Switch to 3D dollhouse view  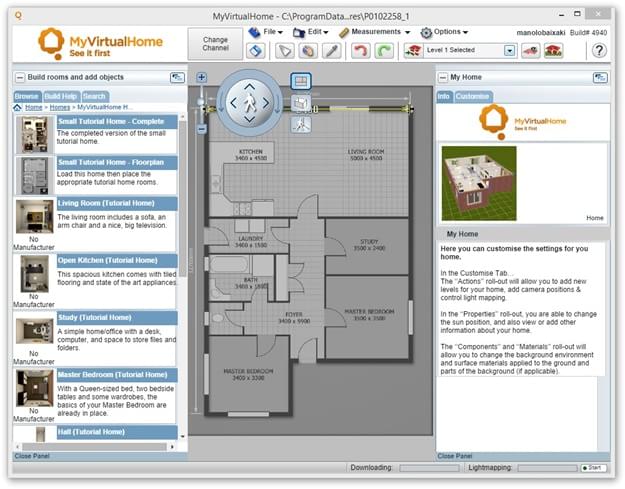[x=301, y=103]
